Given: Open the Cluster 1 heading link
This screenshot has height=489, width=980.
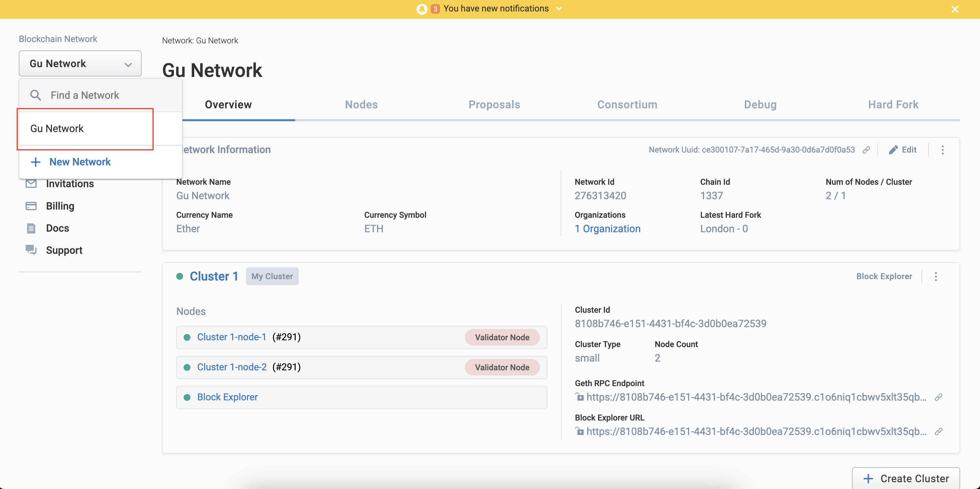Looking at the screenshot, I should coord(214,276).
